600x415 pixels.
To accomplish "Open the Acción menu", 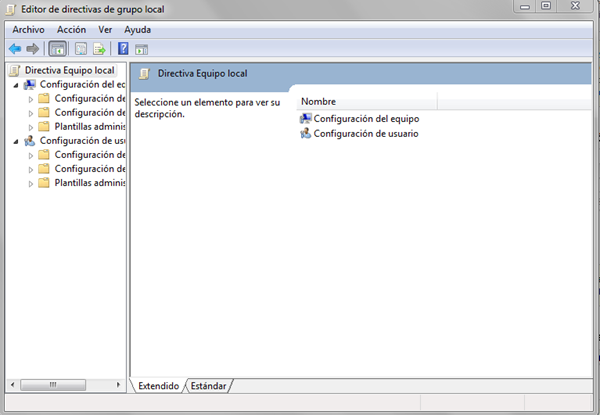I will coord(72,30).
